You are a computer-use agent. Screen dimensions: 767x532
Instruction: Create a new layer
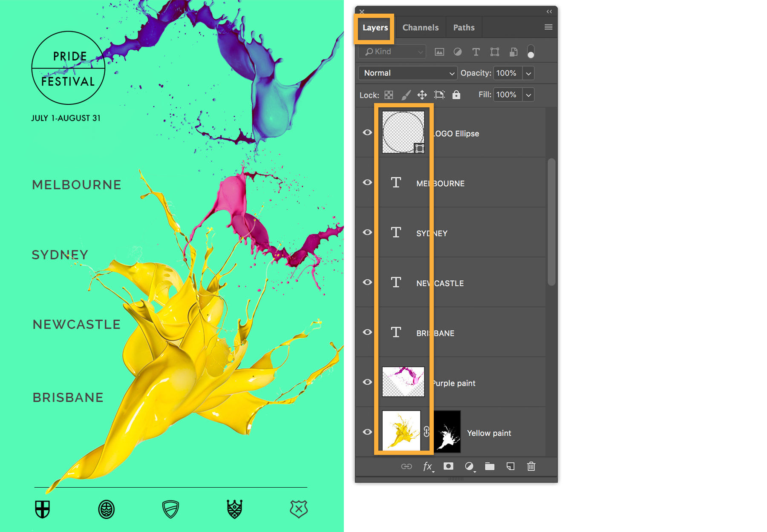pyautogui.click(x=510, y=466)
